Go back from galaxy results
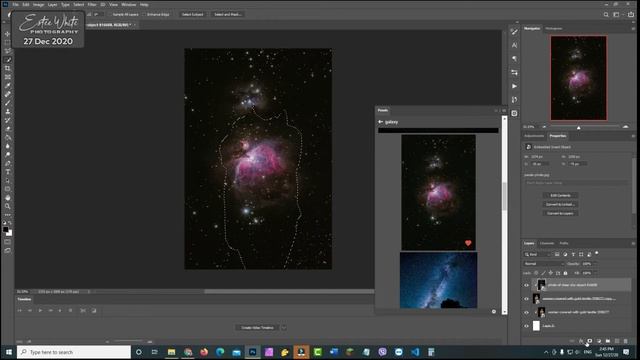Image resolution: width=640 pixels, height=360 pixels. tap(380, 122)
